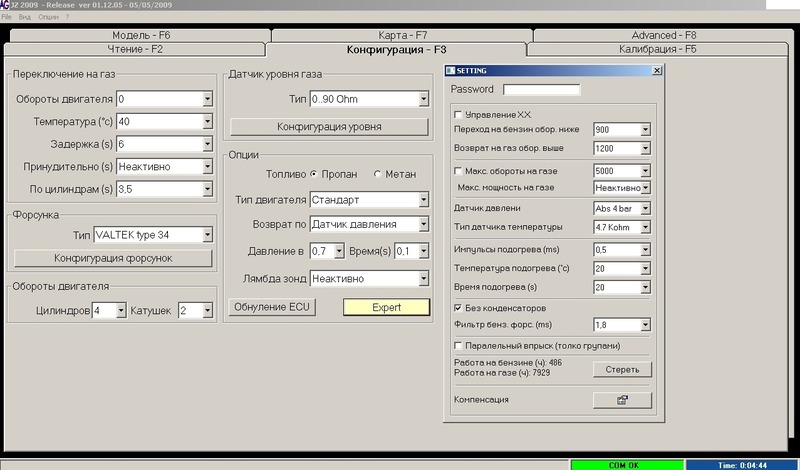Image resolution: width=800 pixels, height=470 pixels.
Task: Toggle the Без конденсаторов checkbox
Action: (459, 308)
